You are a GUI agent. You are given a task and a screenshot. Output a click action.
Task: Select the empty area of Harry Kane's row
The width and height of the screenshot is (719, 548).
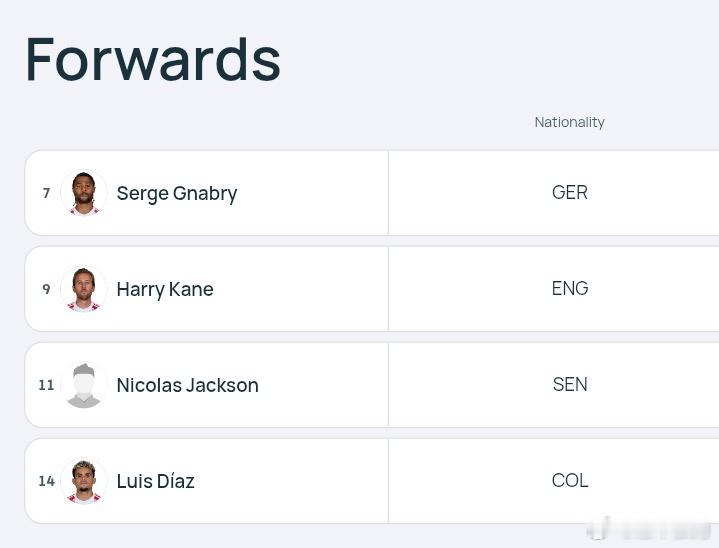300,289
